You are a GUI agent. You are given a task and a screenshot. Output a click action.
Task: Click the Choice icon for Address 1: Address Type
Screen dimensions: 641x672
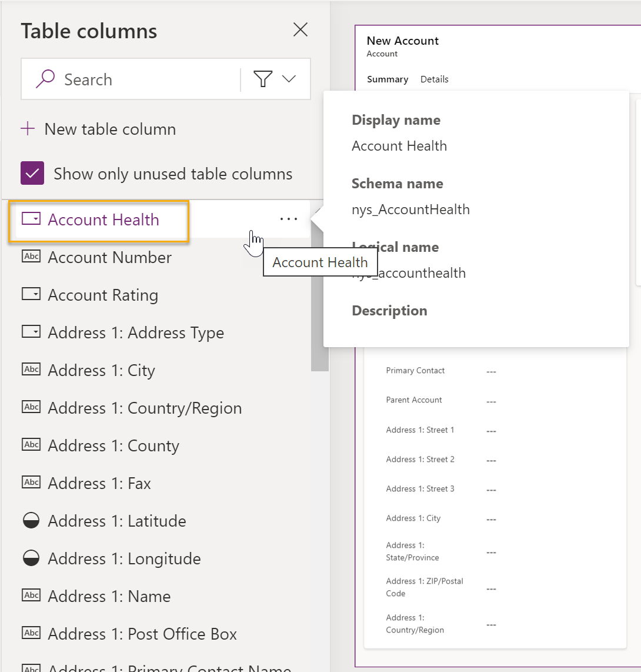pos(31,331)
